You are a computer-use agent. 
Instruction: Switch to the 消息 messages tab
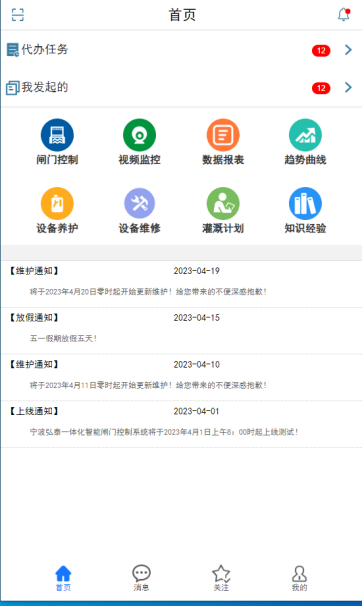click(141, 578)
